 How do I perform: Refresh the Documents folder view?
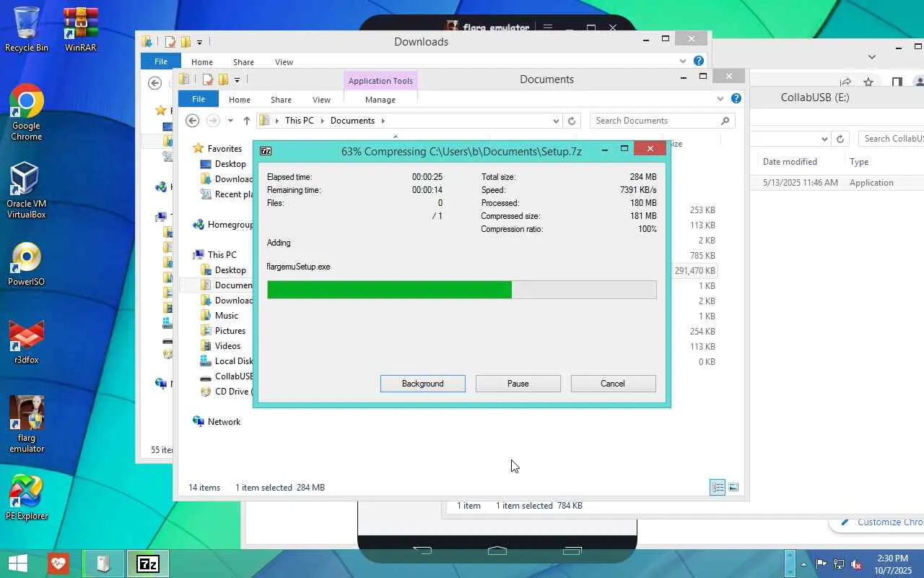[x=572, y=121]
